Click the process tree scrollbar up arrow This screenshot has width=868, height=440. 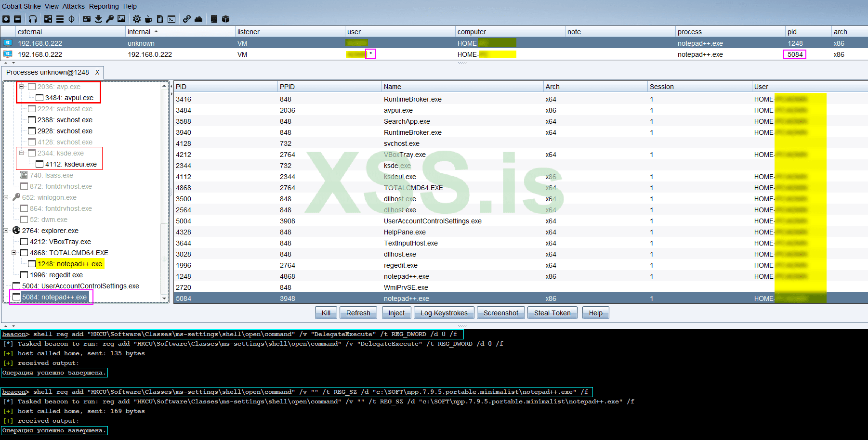click(164, 86)
